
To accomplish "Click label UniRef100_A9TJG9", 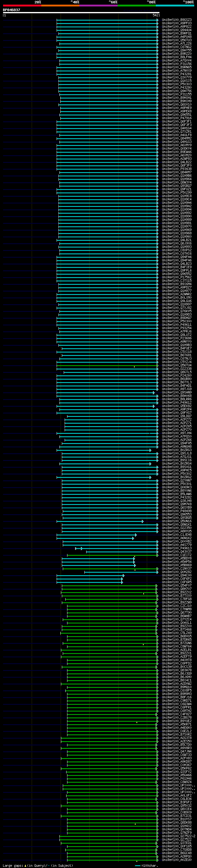I will click(177, 389).
